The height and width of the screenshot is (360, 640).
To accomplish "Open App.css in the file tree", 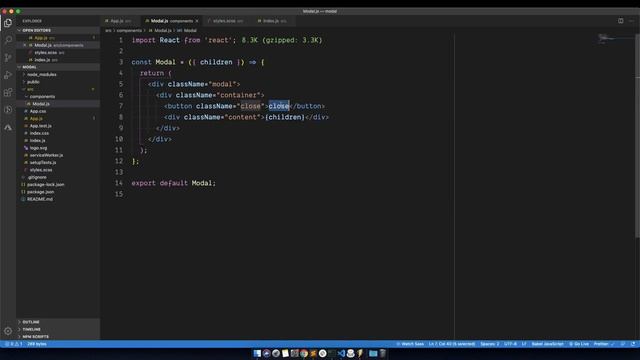I will point(58,111).
